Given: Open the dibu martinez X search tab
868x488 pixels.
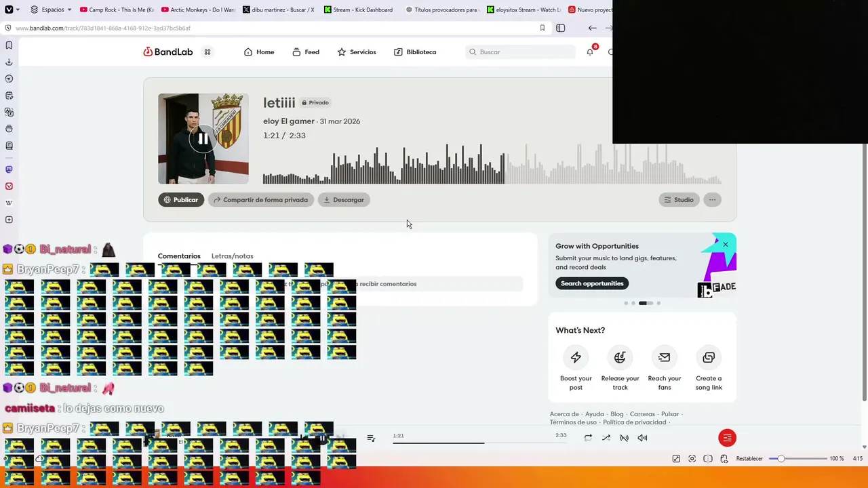Looking at the screenshot, I should 279,9.
